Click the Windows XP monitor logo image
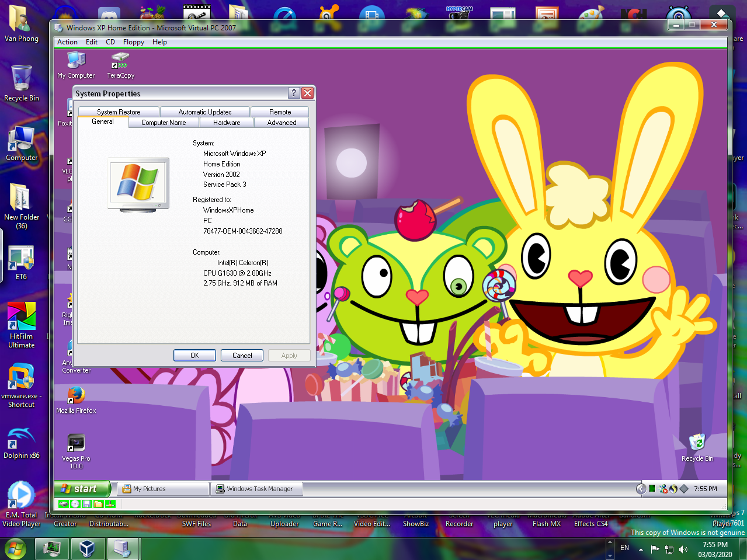Screen dimensions: 747x560 (138, 184)
